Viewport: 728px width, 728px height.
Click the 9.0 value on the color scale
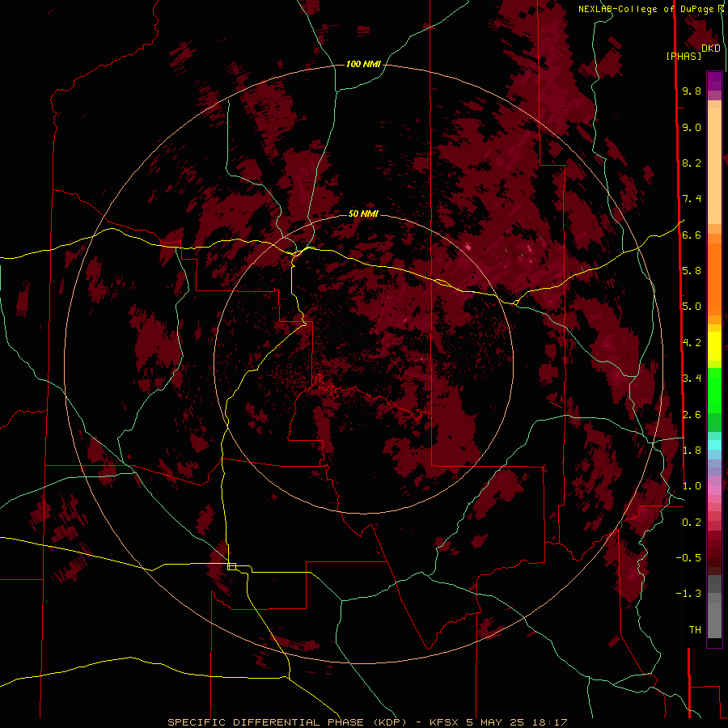(x=692, y=128)
